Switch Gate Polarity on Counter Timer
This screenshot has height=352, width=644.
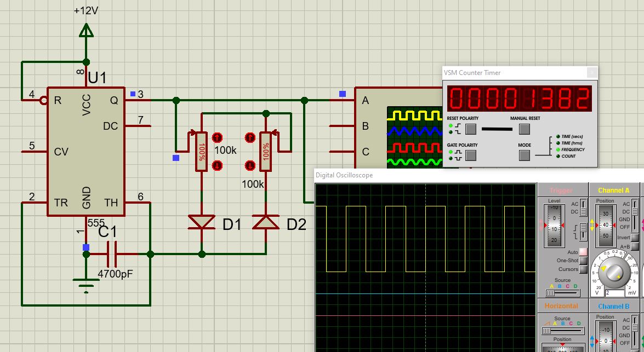(470, 155)
